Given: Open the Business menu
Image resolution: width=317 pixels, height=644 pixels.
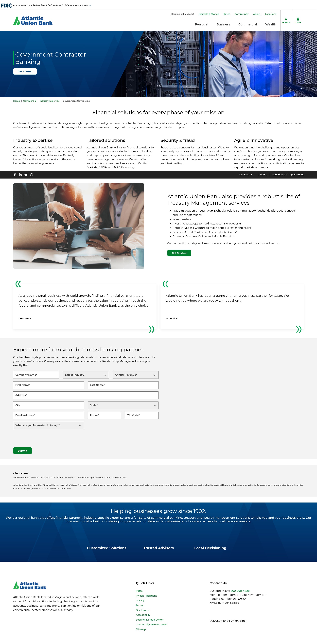Looking at the screenshot, I should click(x=223, y=24).
